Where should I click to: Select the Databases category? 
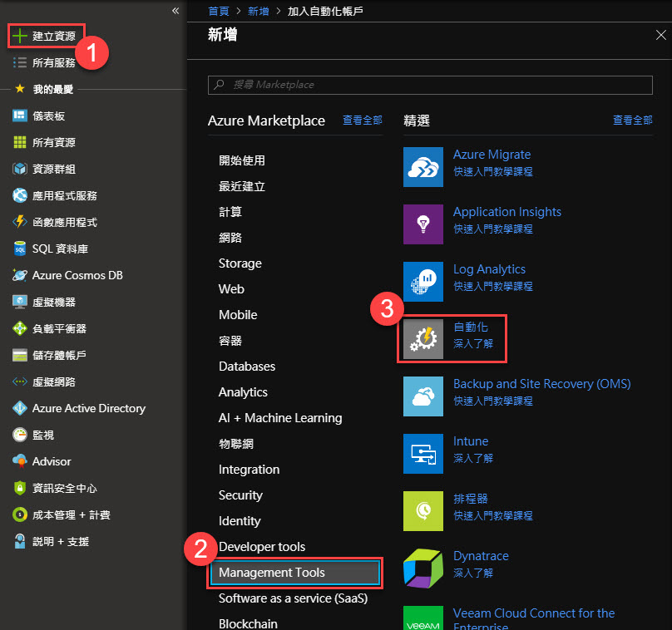coord(247,367)
